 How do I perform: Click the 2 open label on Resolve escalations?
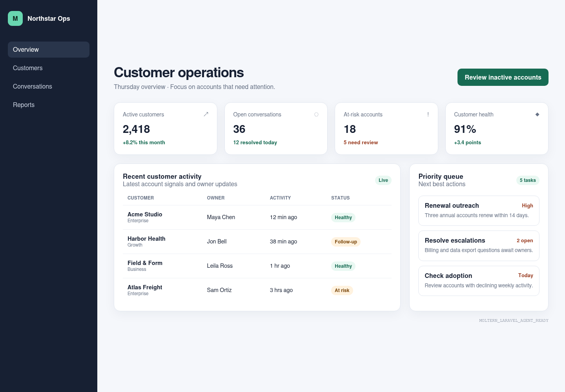pyautogui.click(x=525, y=241)
